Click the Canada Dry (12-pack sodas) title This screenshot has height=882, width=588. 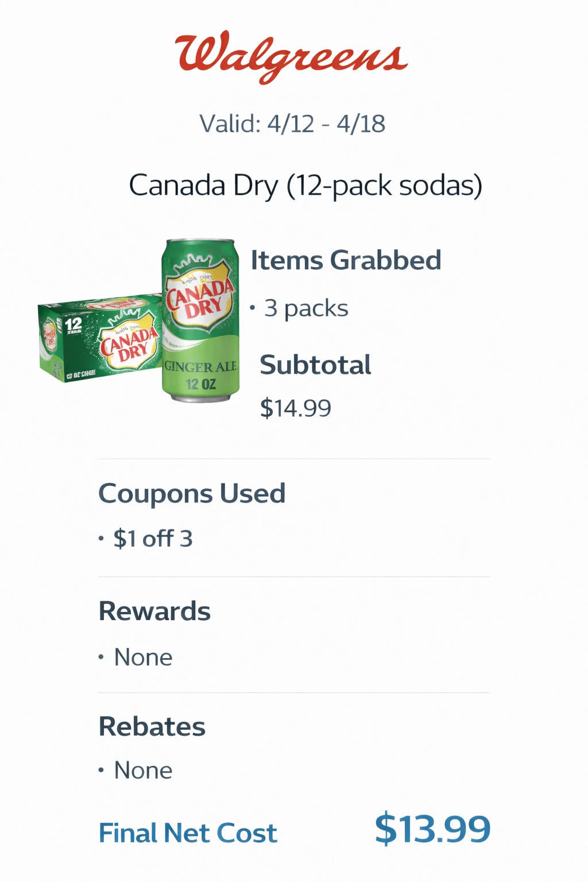tap(305, 185)
